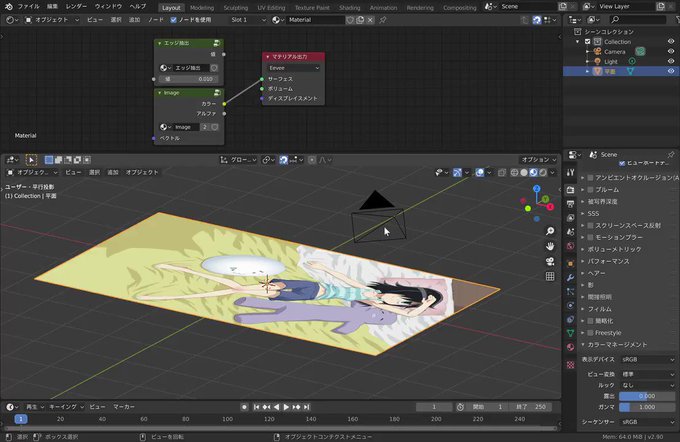Screen dimensions: 680x442
Task: Jump to the timeline start frame
Action: click(256, 407)
